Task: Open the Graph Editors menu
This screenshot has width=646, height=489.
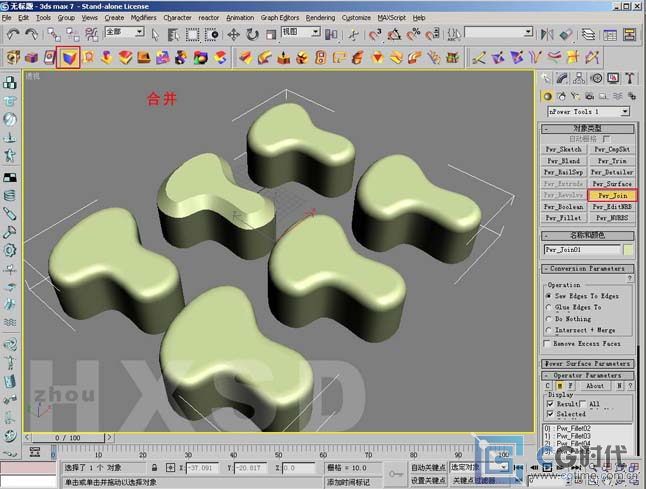Action: coord(280,18)
